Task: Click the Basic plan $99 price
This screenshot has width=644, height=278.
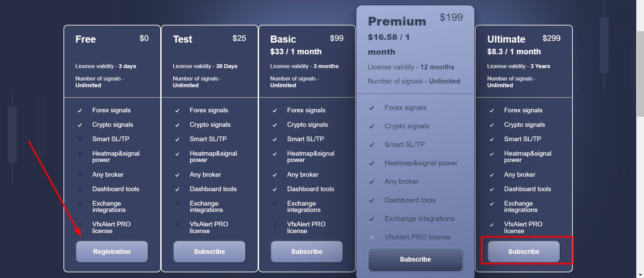Action: (337, 38)
